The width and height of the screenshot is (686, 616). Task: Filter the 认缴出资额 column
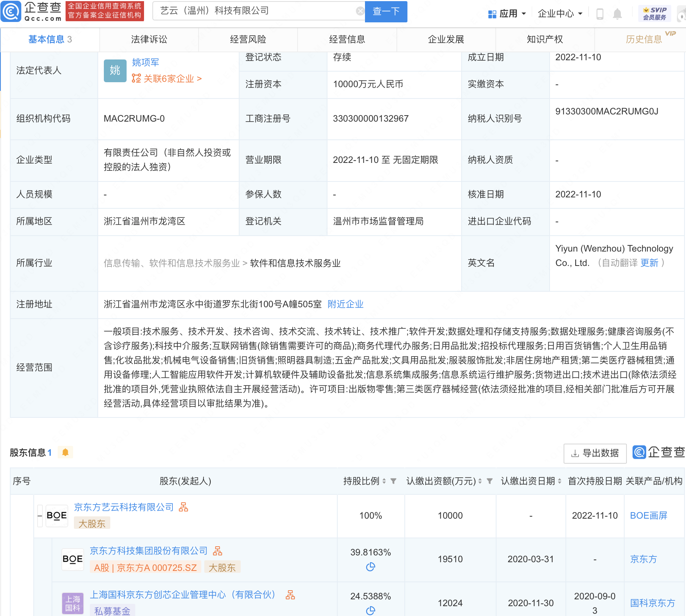490,481
